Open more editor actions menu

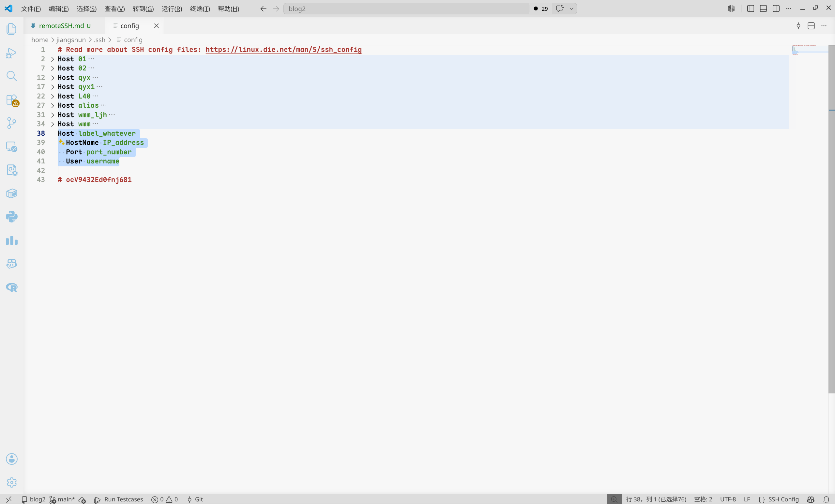tap(824, 26)
